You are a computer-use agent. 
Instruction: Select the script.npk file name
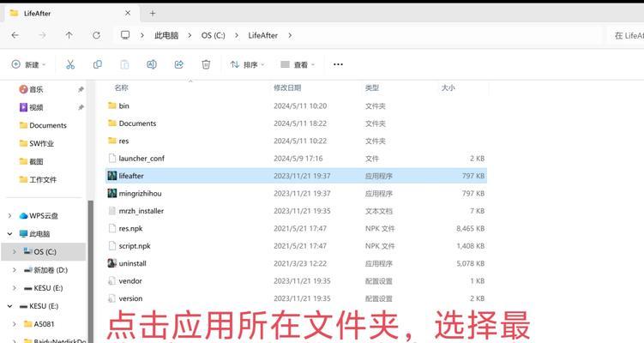tap(135, 246)
